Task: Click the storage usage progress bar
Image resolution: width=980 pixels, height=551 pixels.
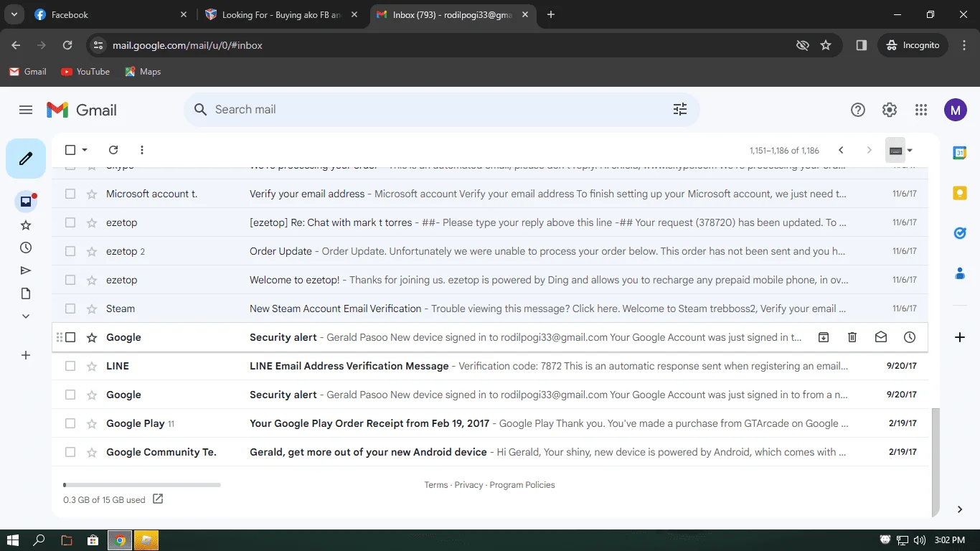Action: 142,485
